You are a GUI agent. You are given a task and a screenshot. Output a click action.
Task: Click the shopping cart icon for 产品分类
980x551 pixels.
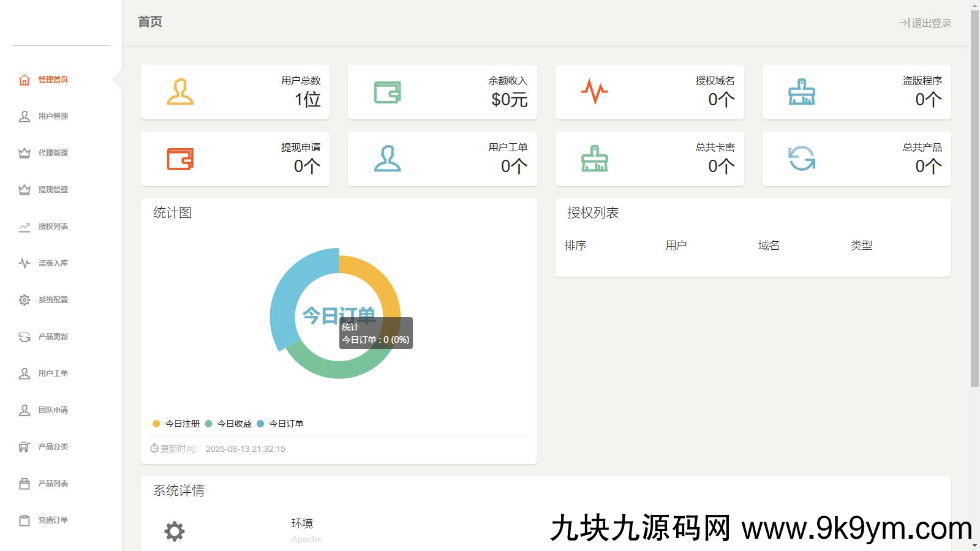24,447
